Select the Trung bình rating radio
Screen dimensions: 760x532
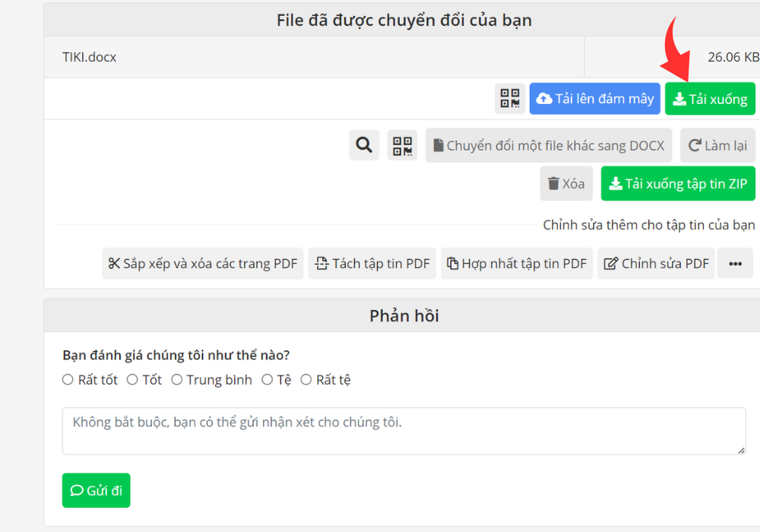point(177,379)
